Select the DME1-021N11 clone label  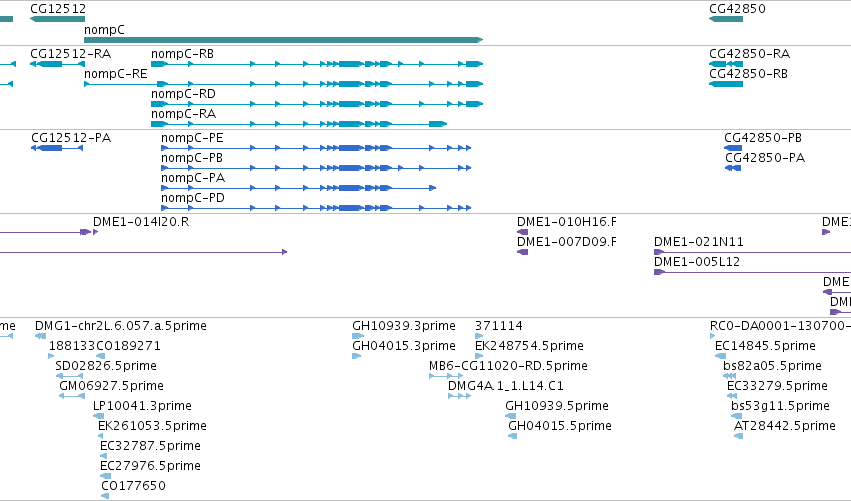698,242
